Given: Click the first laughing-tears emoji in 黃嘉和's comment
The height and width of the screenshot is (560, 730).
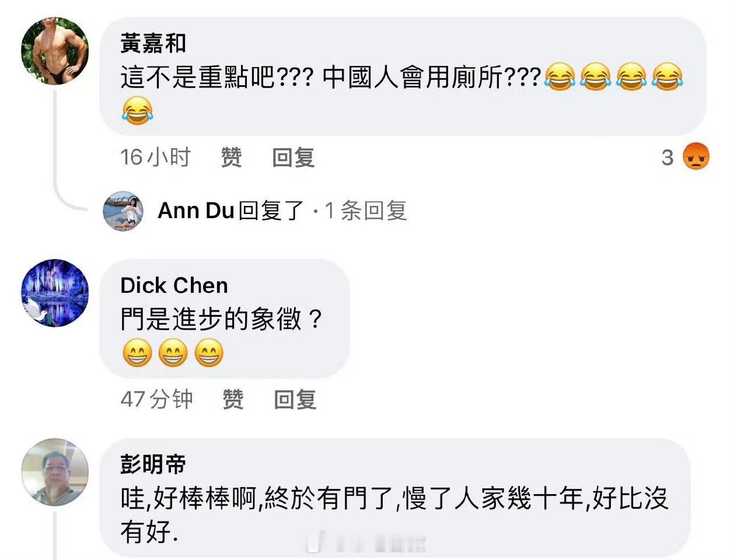Looking at the screenshot, I should tap(560, 77).
